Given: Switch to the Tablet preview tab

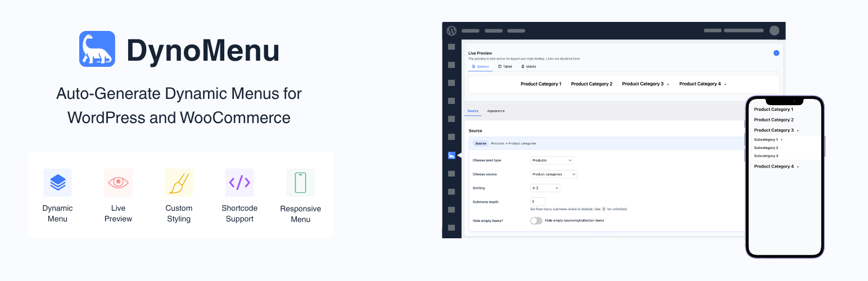Looking at the screenshot, I should tap(505, 66).
